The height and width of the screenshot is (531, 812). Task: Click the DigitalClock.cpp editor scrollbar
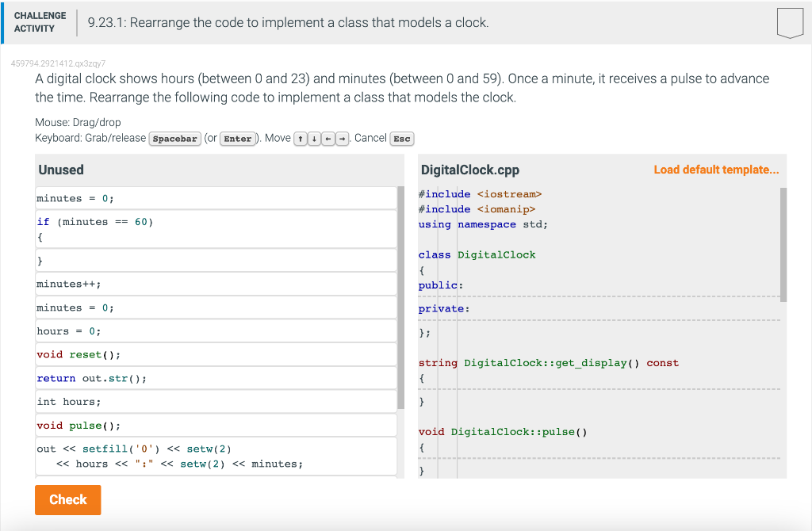click(783, 244)
